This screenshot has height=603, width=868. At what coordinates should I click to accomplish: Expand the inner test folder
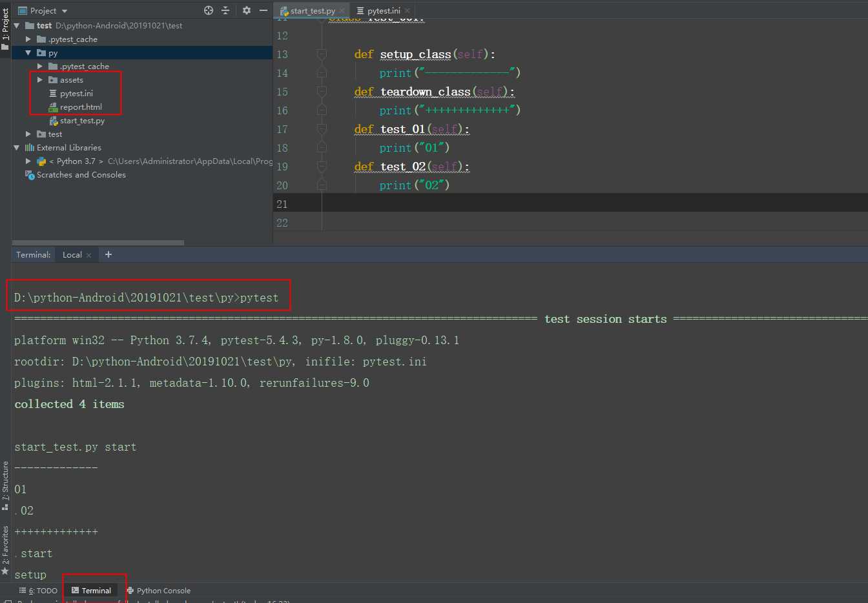coord(28,134)
